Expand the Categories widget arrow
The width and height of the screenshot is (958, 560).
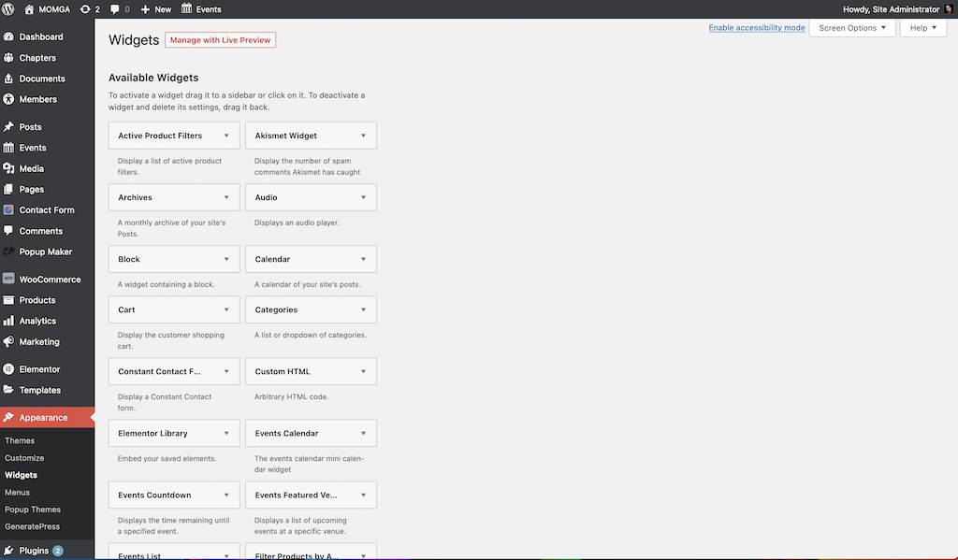[363, 309]
